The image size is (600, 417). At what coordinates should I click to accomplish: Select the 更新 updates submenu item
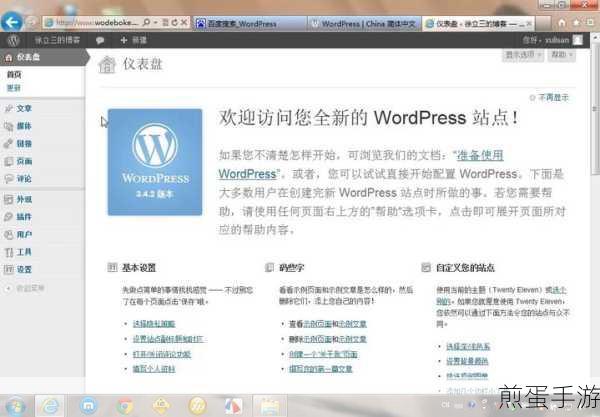click(x=14, y=88)
